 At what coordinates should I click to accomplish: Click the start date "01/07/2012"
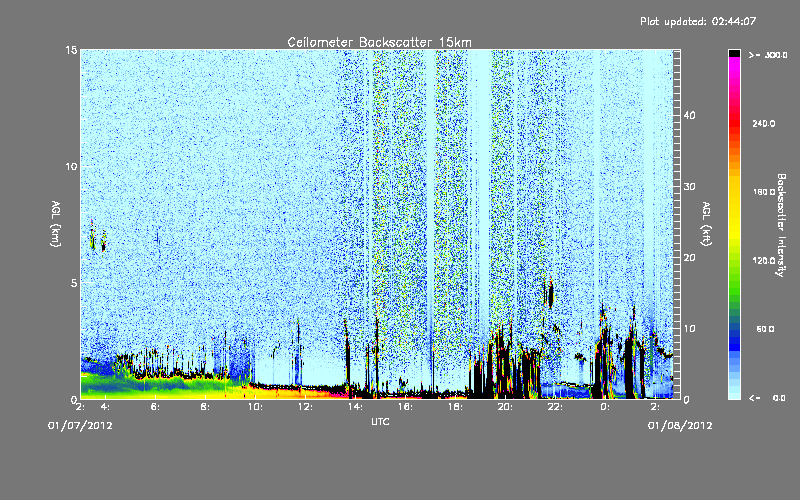pyautogui.click(x=80, y=426)
